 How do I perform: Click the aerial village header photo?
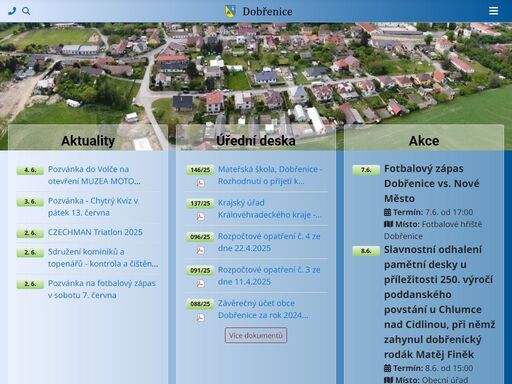(x=256, y=73)
